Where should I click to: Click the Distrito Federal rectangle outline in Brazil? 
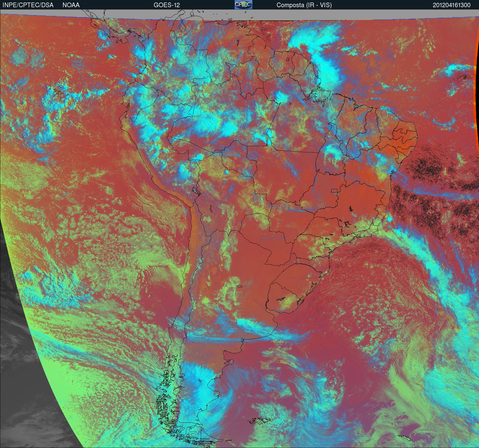tap(334, 190)
